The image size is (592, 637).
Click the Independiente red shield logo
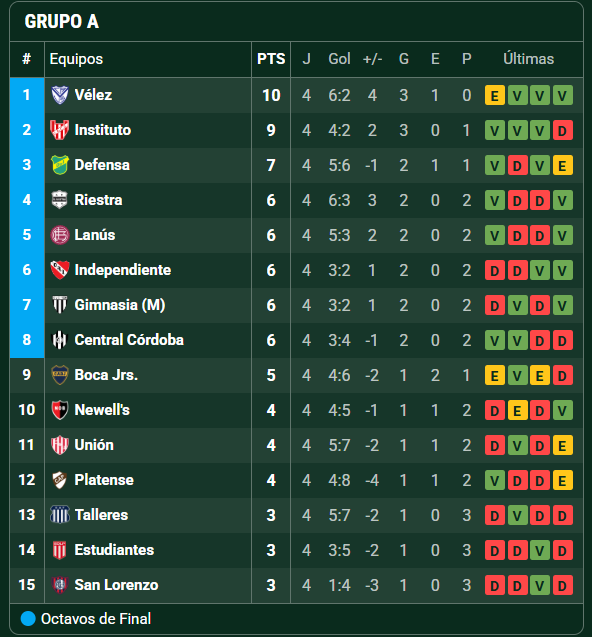pos(60,270)
